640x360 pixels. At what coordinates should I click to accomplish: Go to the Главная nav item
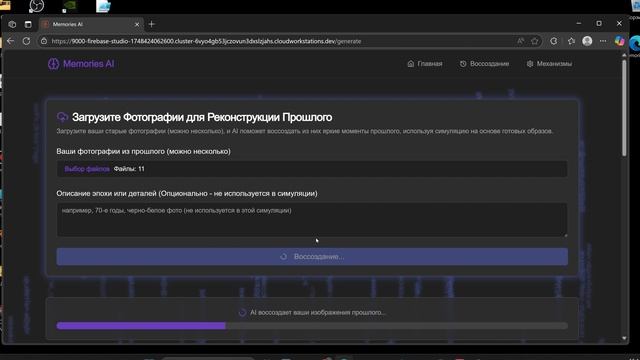pyautogui.click(x=425, y=64)
